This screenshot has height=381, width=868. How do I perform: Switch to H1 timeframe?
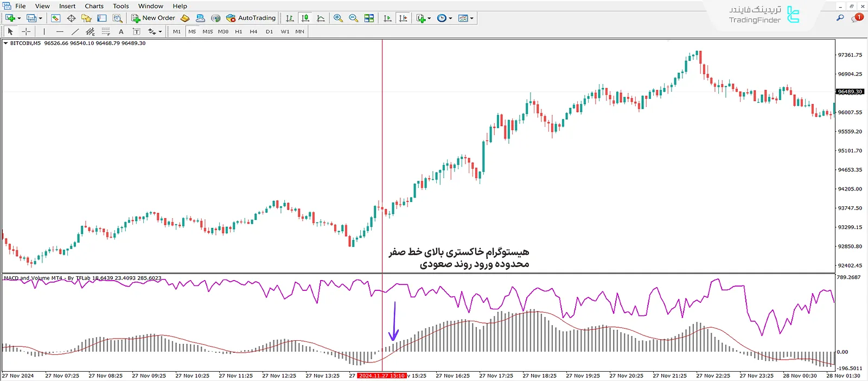[239, 31]
